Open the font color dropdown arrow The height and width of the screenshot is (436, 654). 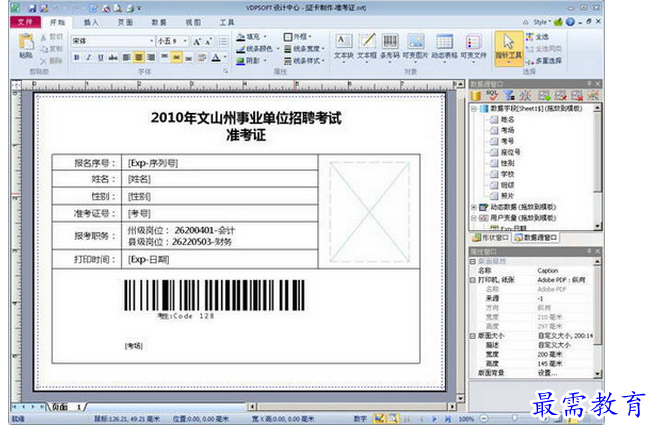tap(226, 58)
